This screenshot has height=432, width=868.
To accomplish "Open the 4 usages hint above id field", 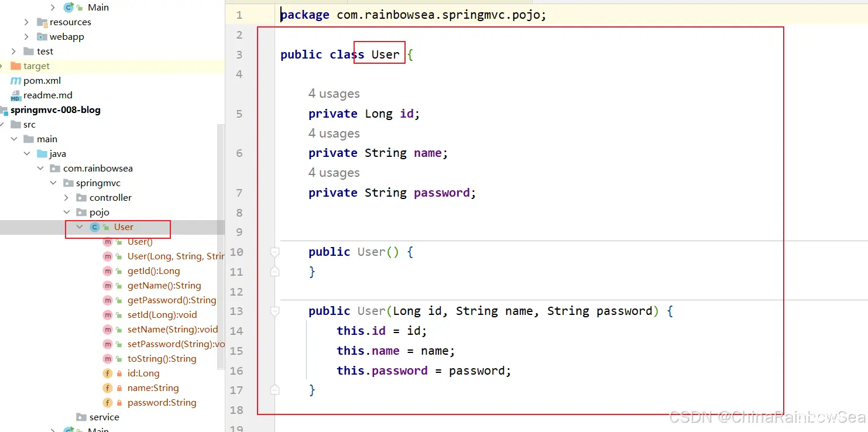I will (334, 94).
